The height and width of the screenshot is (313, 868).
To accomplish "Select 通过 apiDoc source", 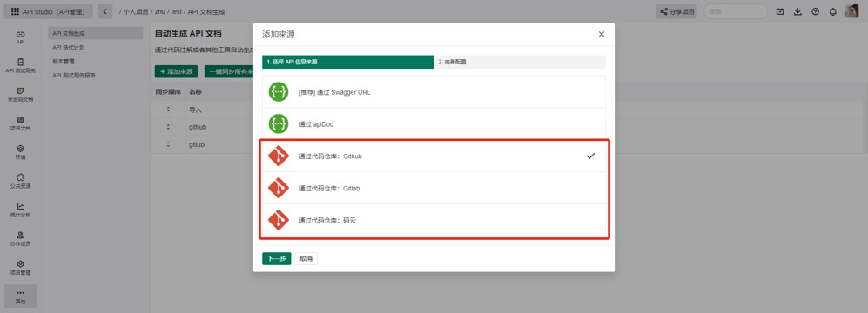I will pos(434,124).
